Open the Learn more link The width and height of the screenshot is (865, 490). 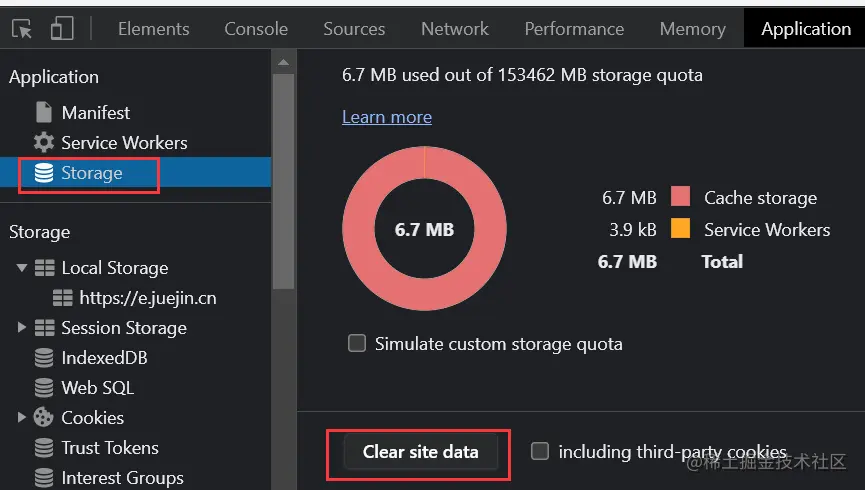tap(387, 117)
